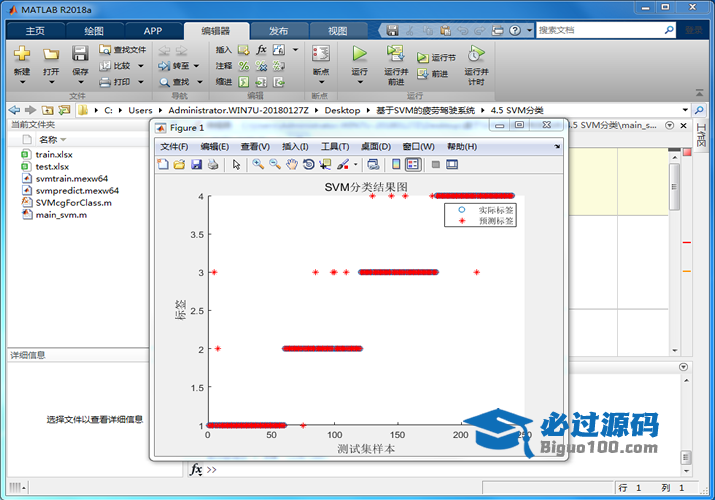
Task: Switch to the Home (主页) tab
Action: point(35,31)
